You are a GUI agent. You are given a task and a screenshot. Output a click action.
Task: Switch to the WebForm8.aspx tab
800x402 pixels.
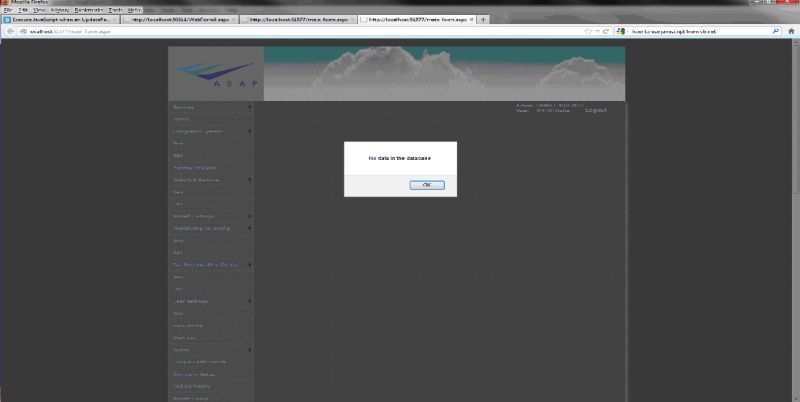point(180,19)
